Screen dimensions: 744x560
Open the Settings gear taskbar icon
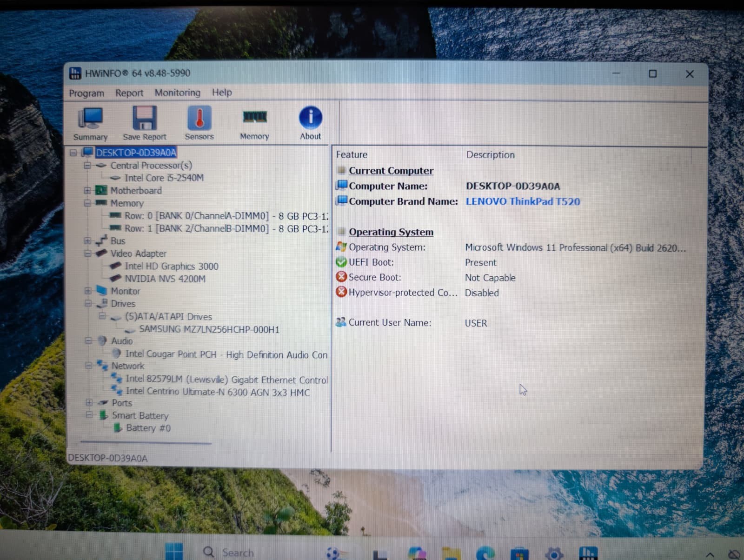coord(554,553)
